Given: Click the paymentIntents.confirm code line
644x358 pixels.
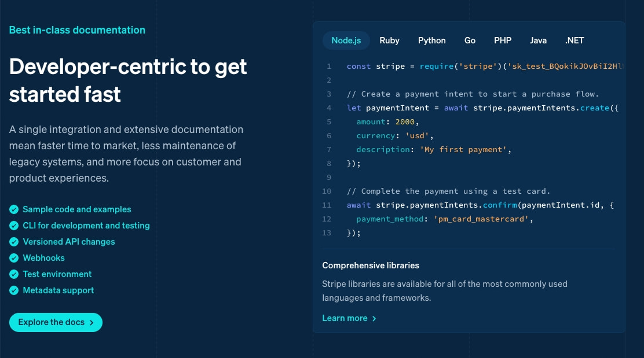Looking at the screenshot, I should click(480, 205).
